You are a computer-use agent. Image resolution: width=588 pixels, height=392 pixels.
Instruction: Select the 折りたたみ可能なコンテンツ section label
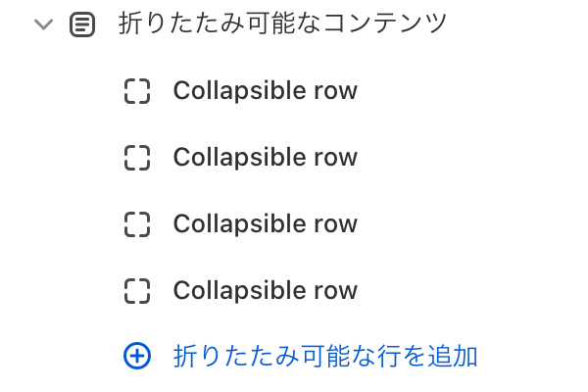point(282,24)
